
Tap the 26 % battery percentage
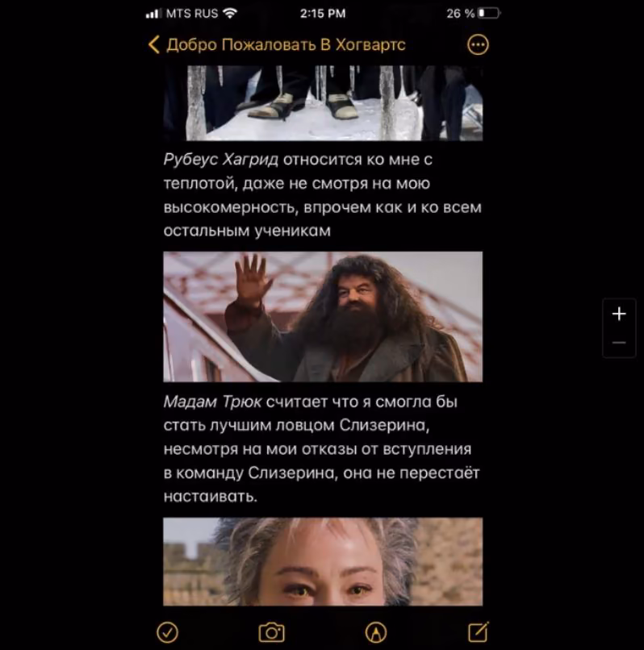(x=461, y=14)
